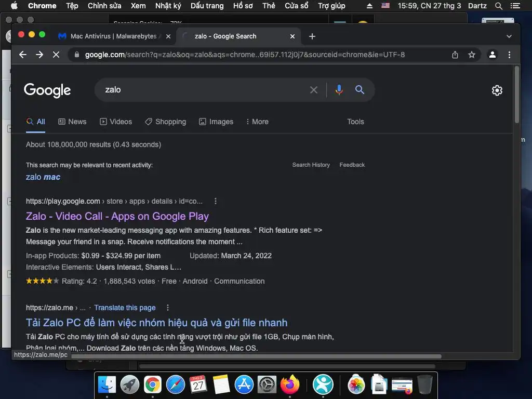Expand the More search filters menu
Viewport: 532px width, 399px height.
click(257, 122)
